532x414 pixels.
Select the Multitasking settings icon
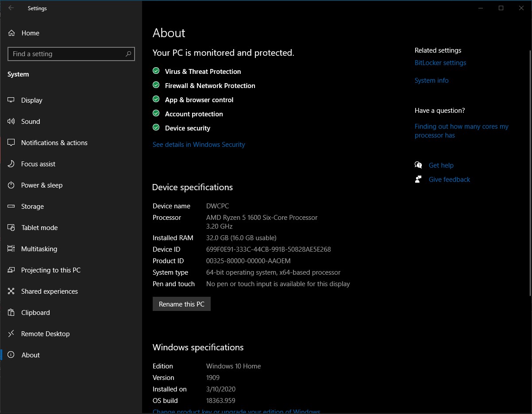11,249
